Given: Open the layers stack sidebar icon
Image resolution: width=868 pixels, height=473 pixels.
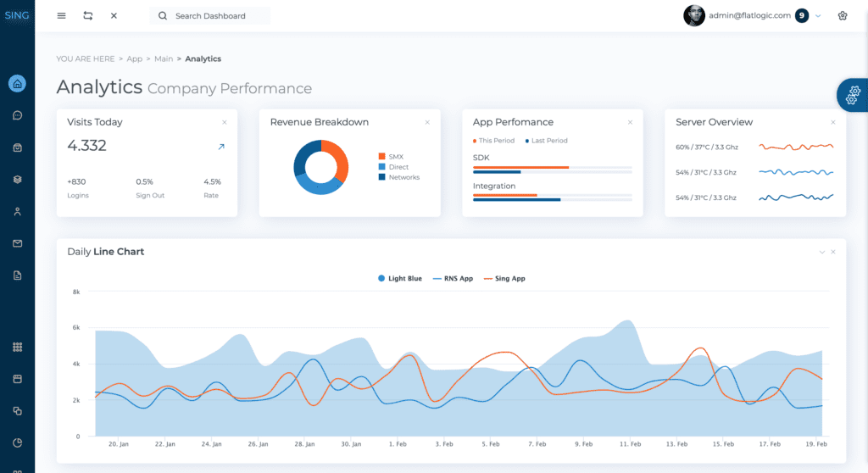Looking at the screenshot, I should 17,180.
